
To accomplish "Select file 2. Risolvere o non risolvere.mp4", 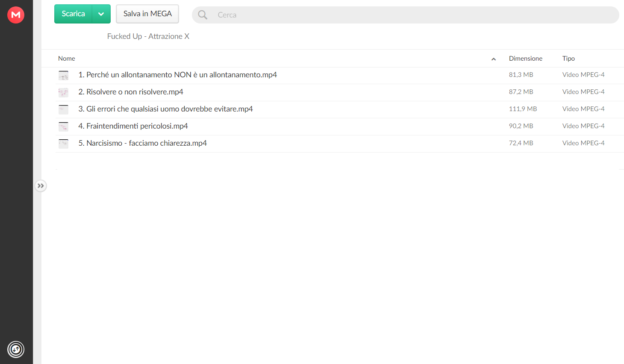I will click(x=131, y=92).
